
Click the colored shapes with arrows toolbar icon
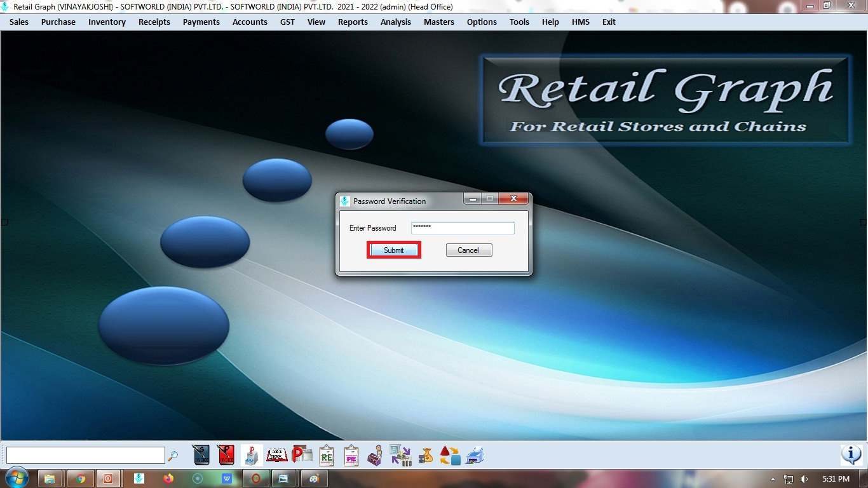[450, 455]
